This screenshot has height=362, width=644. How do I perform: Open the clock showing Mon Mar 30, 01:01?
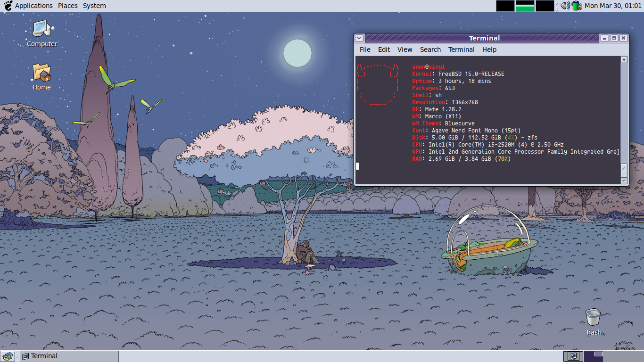pyautogui.click(x=613, y=6)
